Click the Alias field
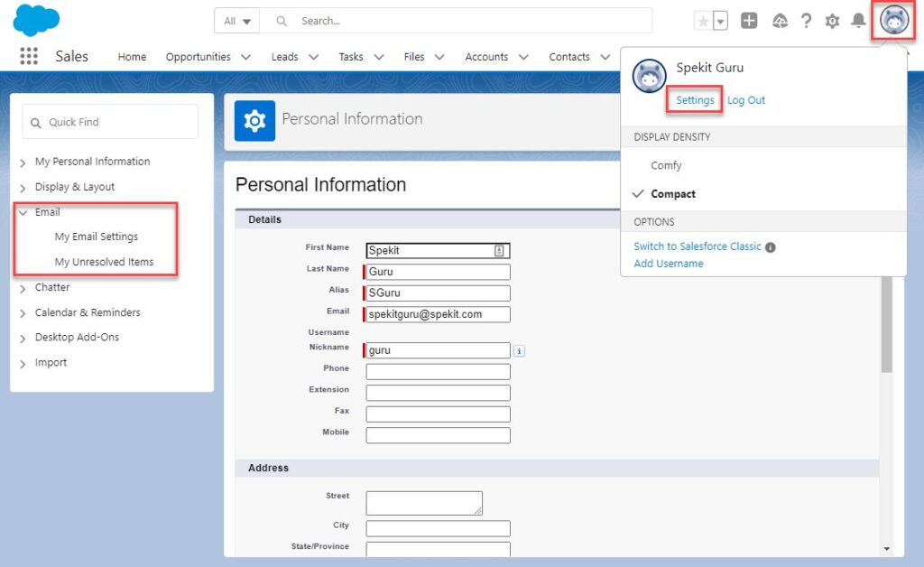This screenshot has height=567, width=924. (x=438, y=293)
